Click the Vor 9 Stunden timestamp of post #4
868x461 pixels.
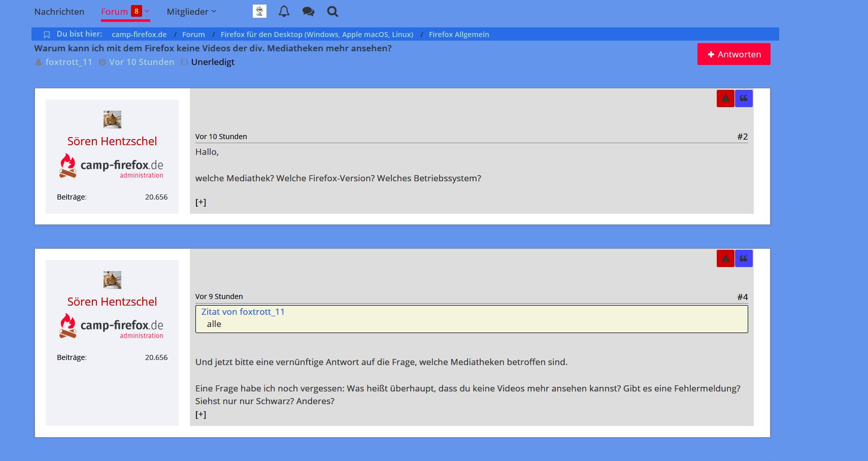(x=219, y=297)
